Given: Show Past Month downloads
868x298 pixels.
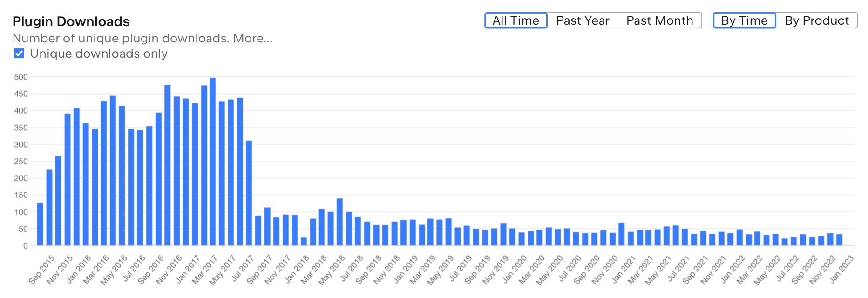Looking at the screenshot, I should [659, 20].
